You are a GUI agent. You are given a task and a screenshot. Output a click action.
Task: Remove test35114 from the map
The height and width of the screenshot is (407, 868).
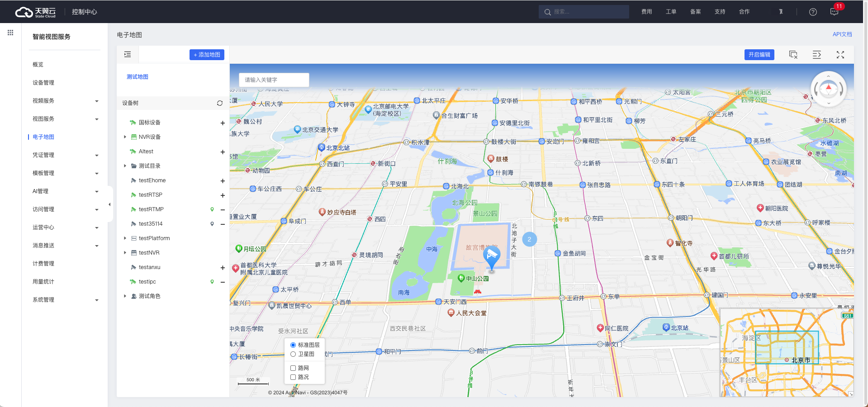coord(223,224)
